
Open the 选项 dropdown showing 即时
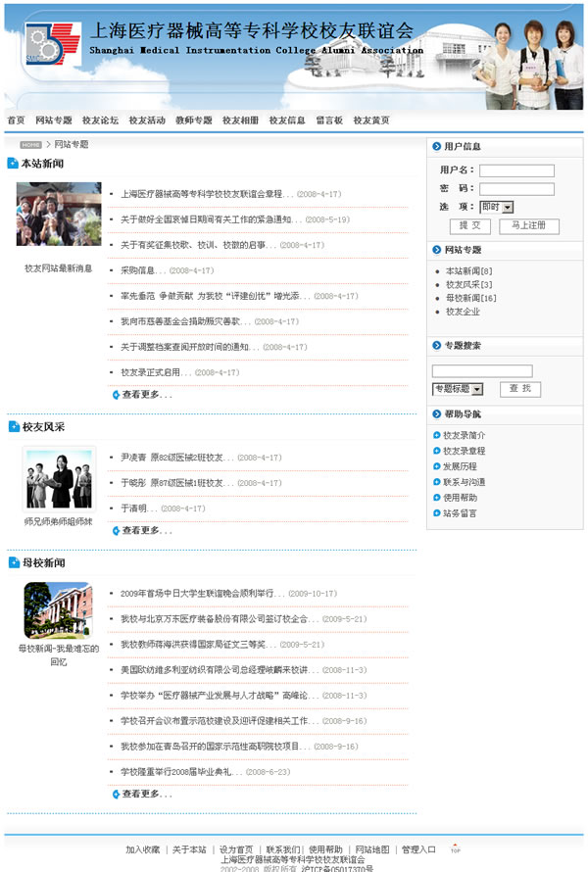(x=497, y=207)
